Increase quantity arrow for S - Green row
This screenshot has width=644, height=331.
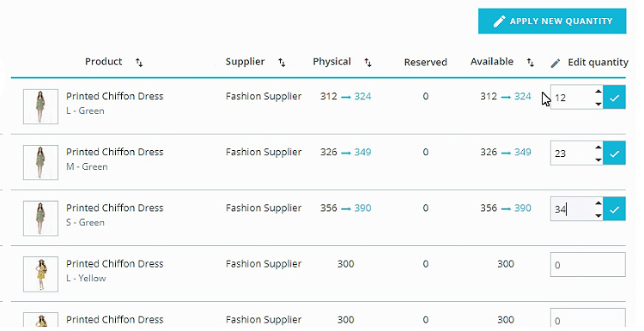[598, 203]
